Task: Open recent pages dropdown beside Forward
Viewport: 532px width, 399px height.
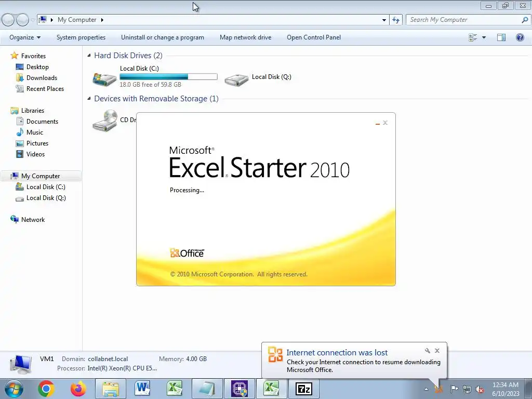Action: tap(33, 20)
